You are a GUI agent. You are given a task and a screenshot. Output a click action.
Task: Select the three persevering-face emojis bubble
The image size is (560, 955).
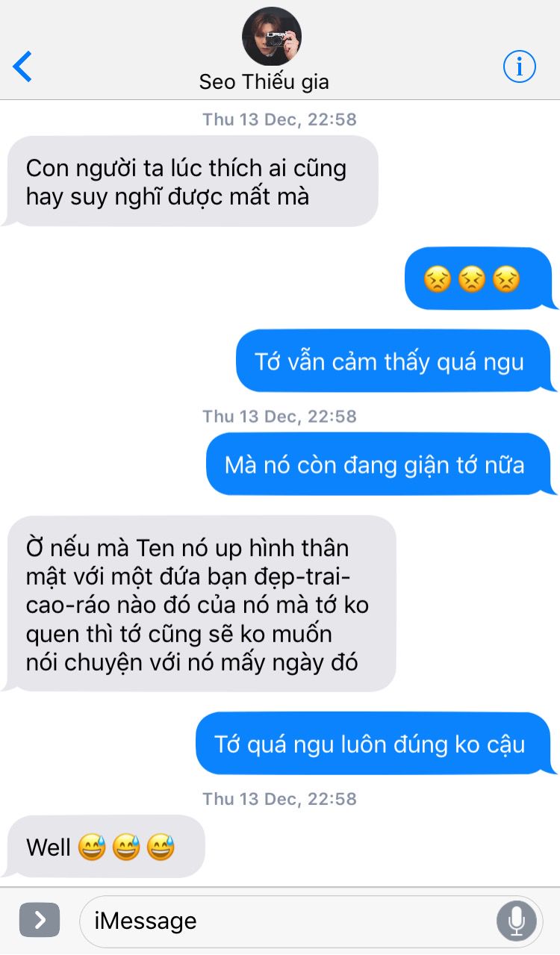pos(478,279)
